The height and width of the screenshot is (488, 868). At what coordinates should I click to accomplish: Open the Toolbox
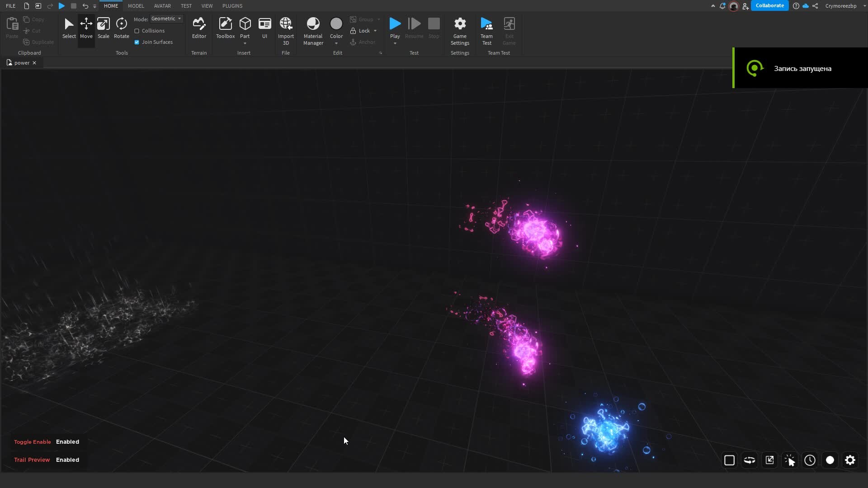click(225, 27)
